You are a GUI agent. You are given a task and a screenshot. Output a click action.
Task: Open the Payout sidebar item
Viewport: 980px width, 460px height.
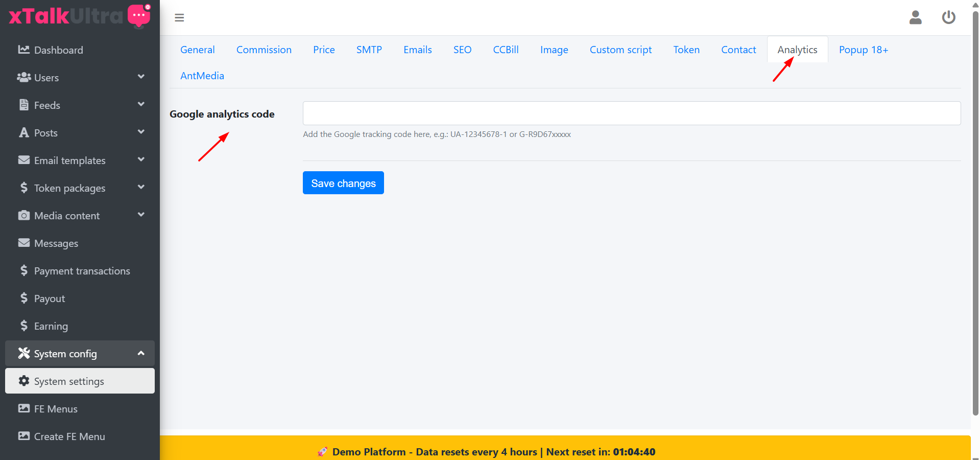(49, 298)
